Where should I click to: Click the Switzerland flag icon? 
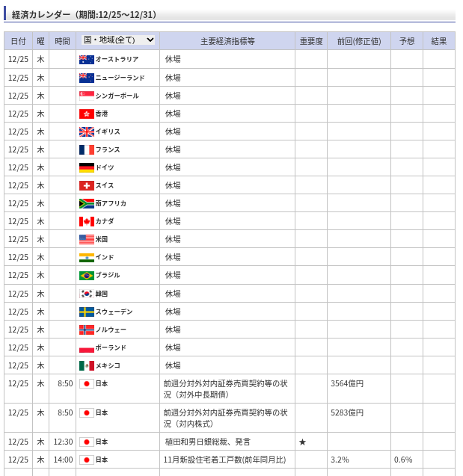coord(87,185)
